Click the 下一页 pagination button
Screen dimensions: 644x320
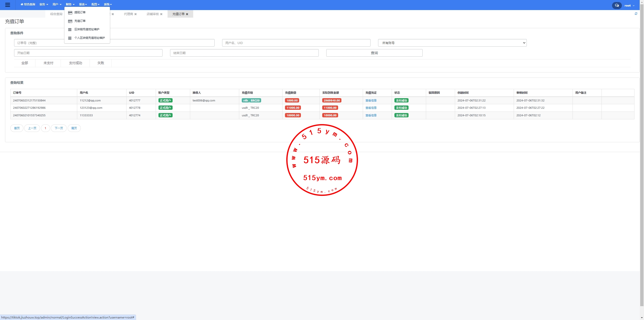(59, 128)
